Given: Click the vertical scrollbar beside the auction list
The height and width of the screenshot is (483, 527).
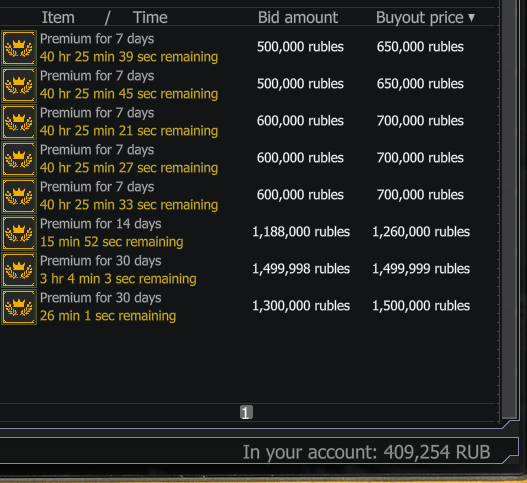Looking at the screenshot, I should (510, 208).
